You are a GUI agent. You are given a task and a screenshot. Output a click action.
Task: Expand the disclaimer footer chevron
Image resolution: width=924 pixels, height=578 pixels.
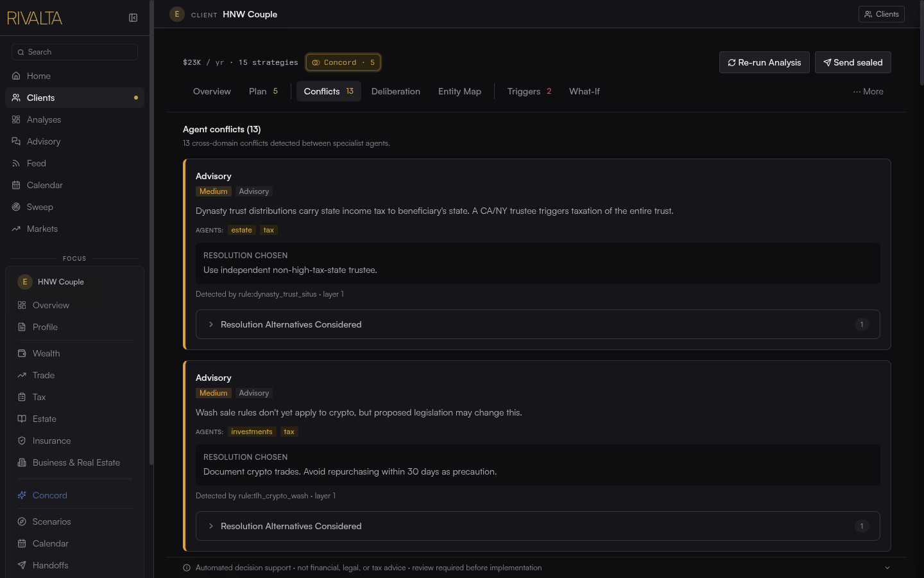(x=887, y=568)
